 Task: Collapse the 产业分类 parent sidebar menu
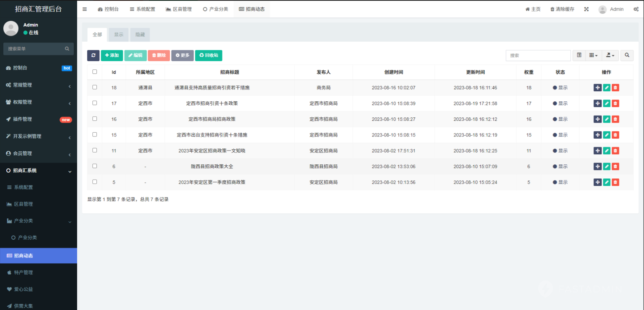point(38,221)
